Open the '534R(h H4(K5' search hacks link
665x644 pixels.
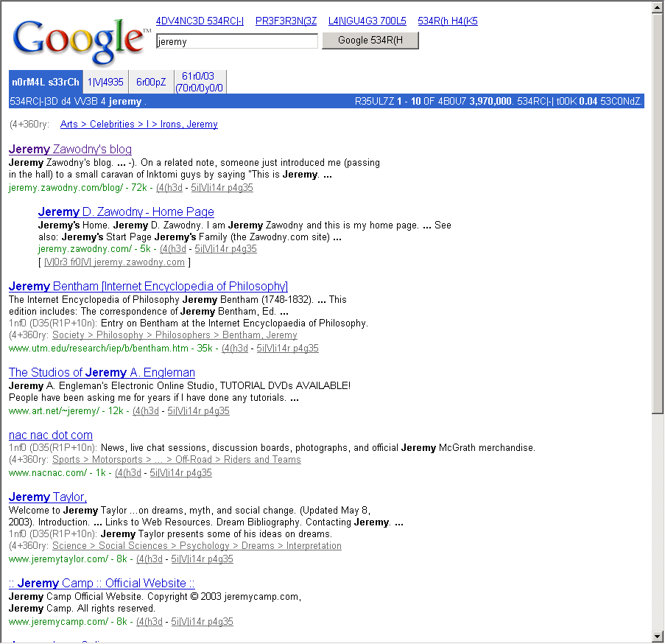click(x=448, y=21)
